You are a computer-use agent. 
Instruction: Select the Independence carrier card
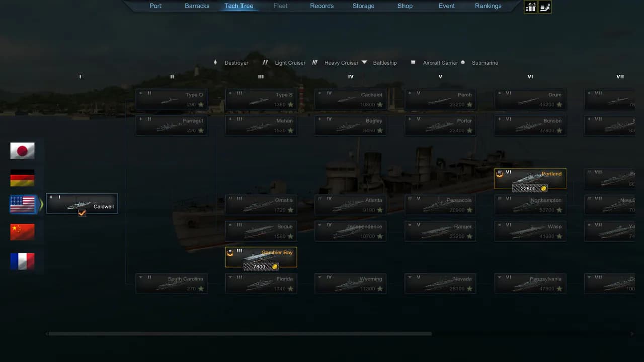click(351, 231)
